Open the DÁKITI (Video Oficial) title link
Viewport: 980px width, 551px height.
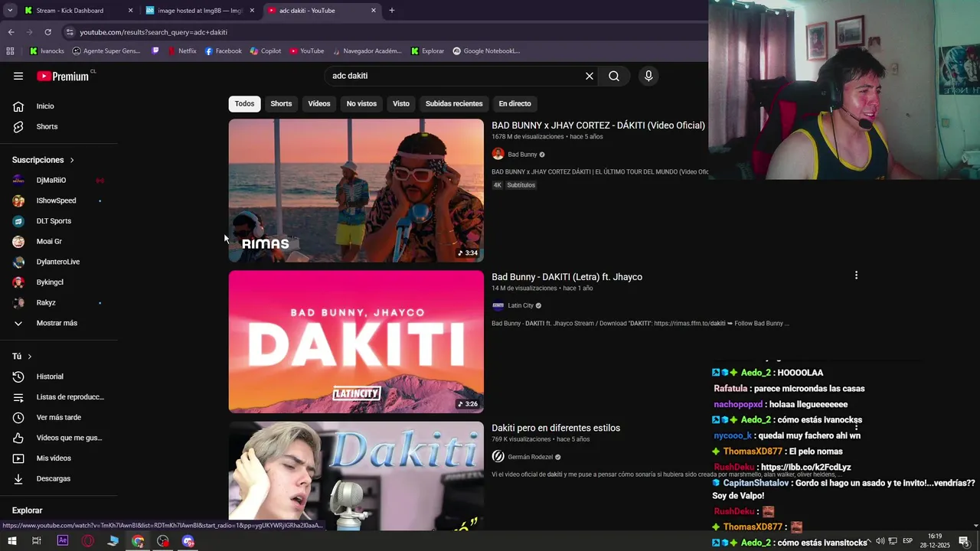[x=598, y=126]
